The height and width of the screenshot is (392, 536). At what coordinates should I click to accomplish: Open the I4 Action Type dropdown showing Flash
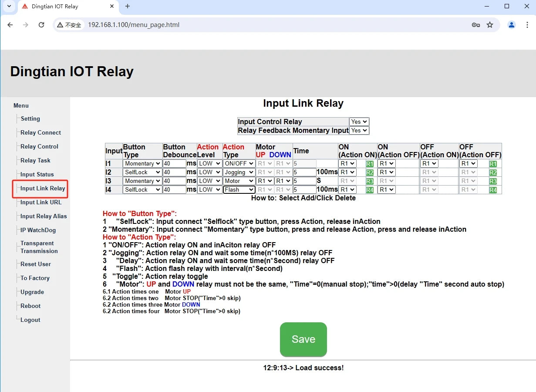click(239, 190)
